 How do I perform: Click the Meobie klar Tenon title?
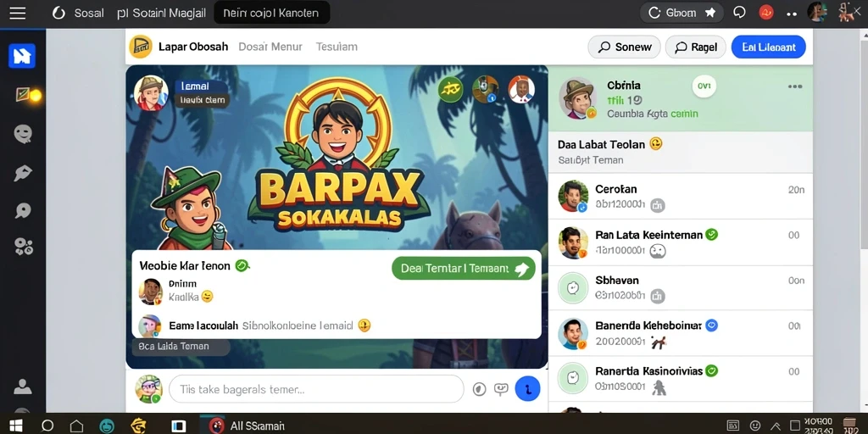(185, 265)
